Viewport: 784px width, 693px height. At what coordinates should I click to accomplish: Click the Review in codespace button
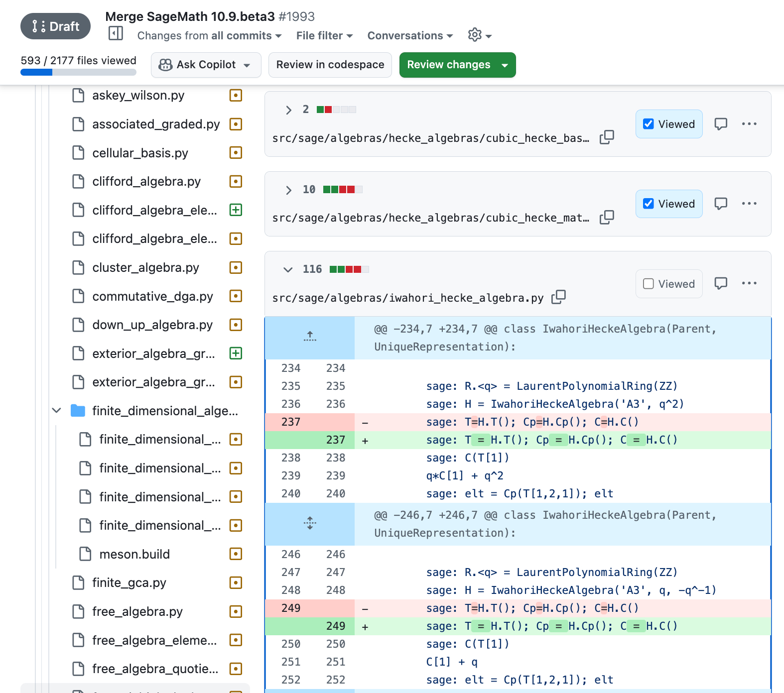(330, 65)
